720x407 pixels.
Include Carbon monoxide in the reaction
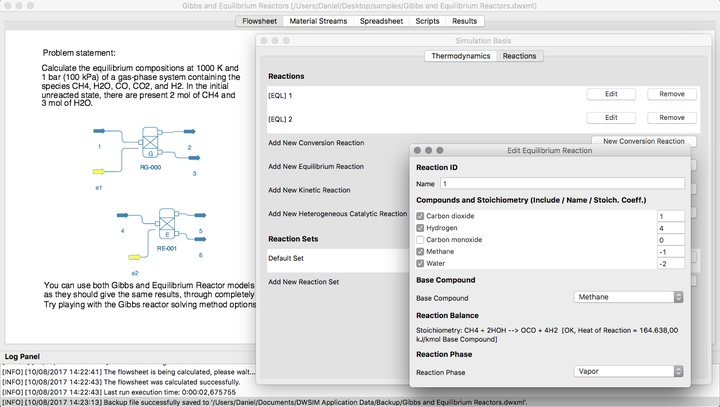(420, 240)
